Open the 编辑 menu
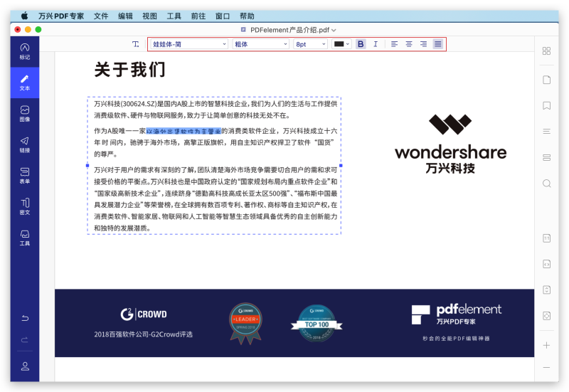This screenshot has width=569, height=392. (x=125, y=16)
